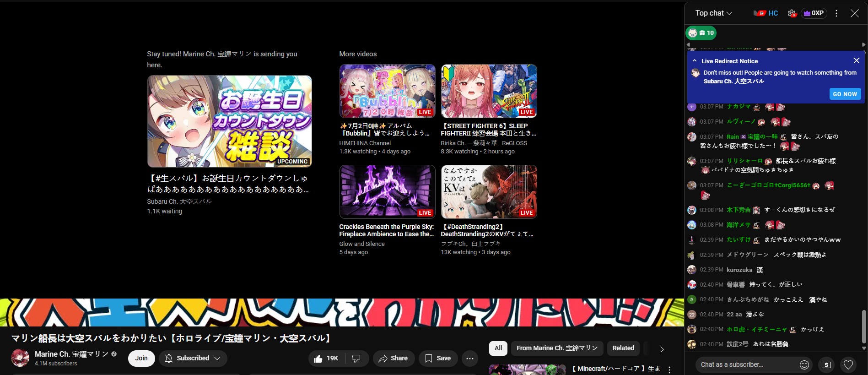Open the Super Chat purchase button
This screenshot has width=868, height=375.
click(x=826, y=365)
